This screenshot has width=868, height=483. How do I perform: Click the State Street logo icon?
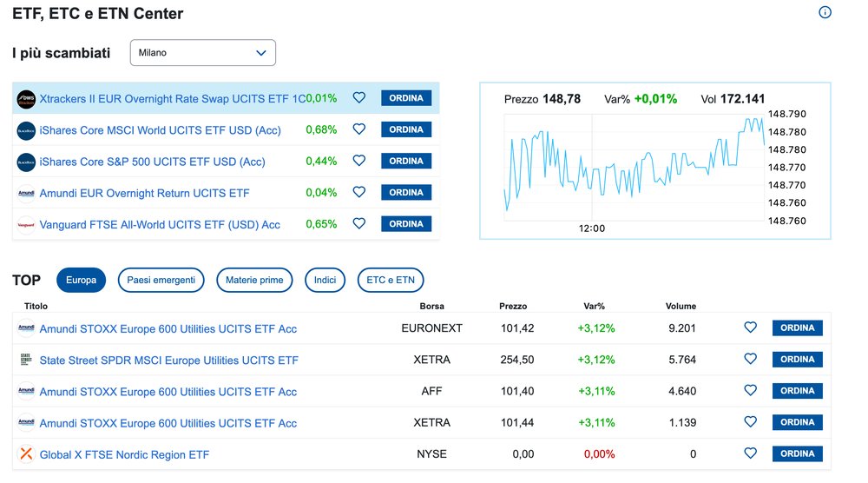pos(26,360)
